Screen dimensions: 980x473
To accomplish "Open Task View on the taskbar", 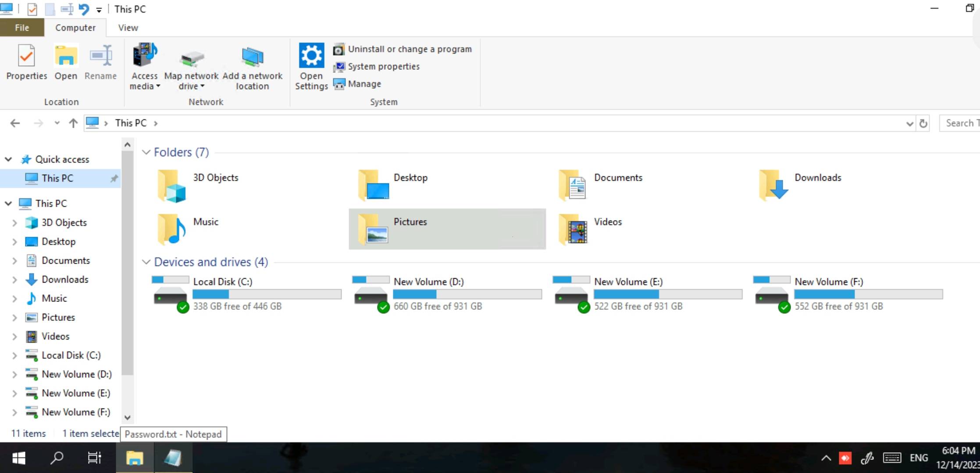I will [95, 458].
